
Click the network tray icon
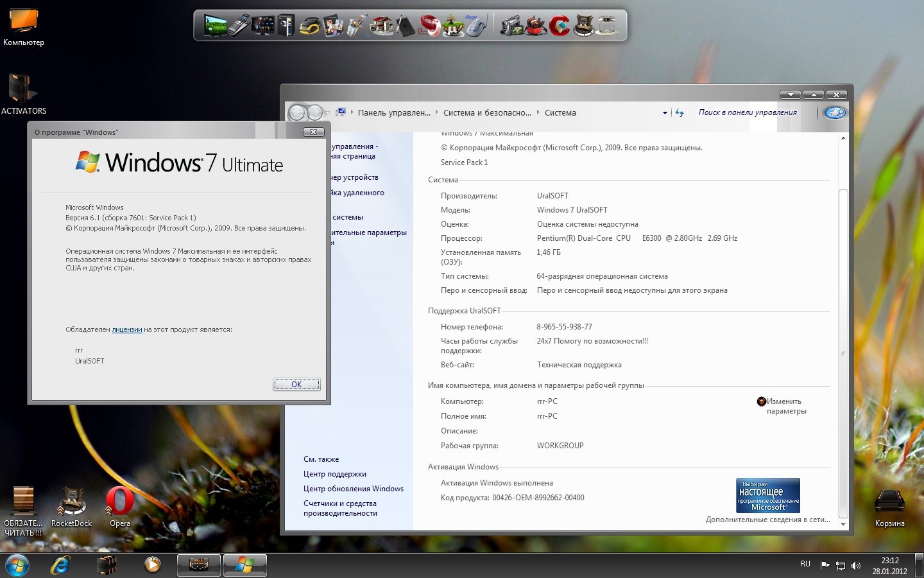point(841,566)
